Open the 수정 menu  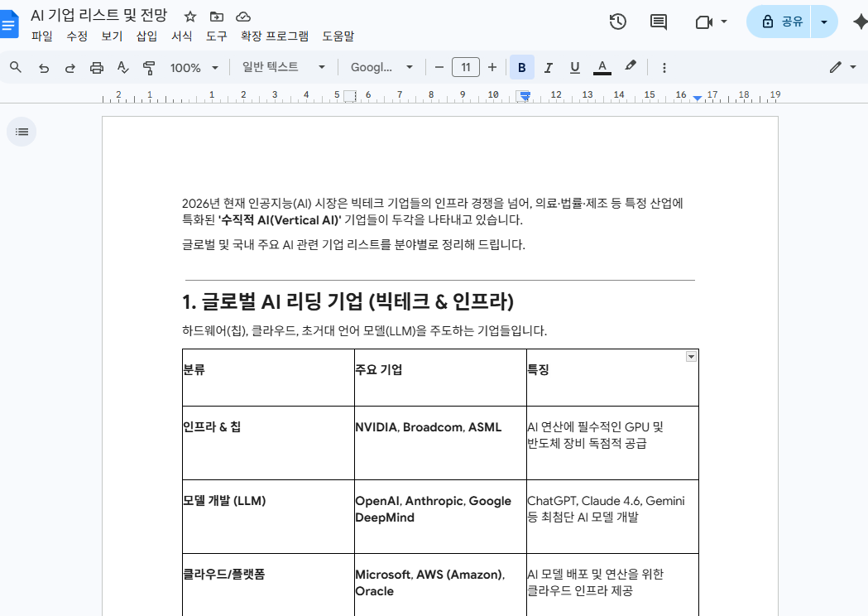(x=77, y=36)
